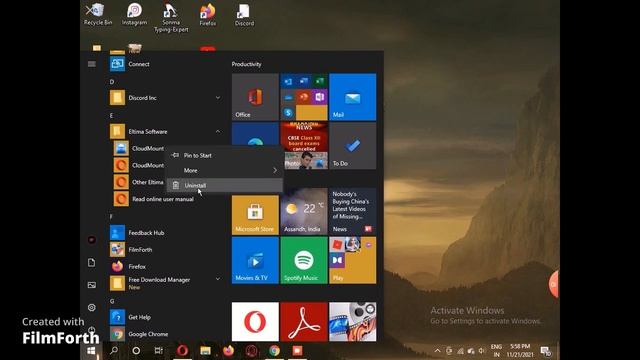Image resolution: width=640 pixels, height=360 pixels.
Task: Open the Opera browser tile
Action: tap(255, 322)
